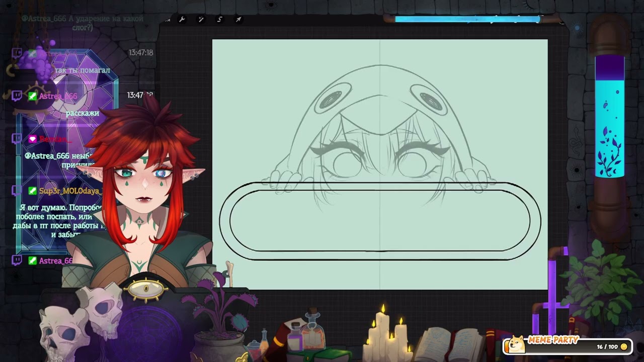Screen dimensions: 644x362
Task: Click the '@Astrea_666 А ударение' chat message
Action: (x=82, y=23)
